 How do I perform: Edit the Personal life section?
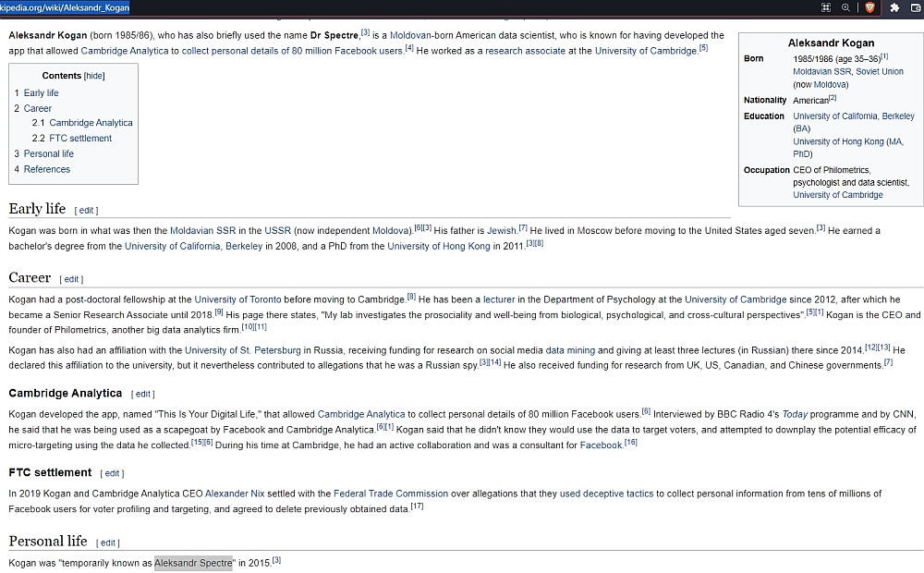(108, 543)
